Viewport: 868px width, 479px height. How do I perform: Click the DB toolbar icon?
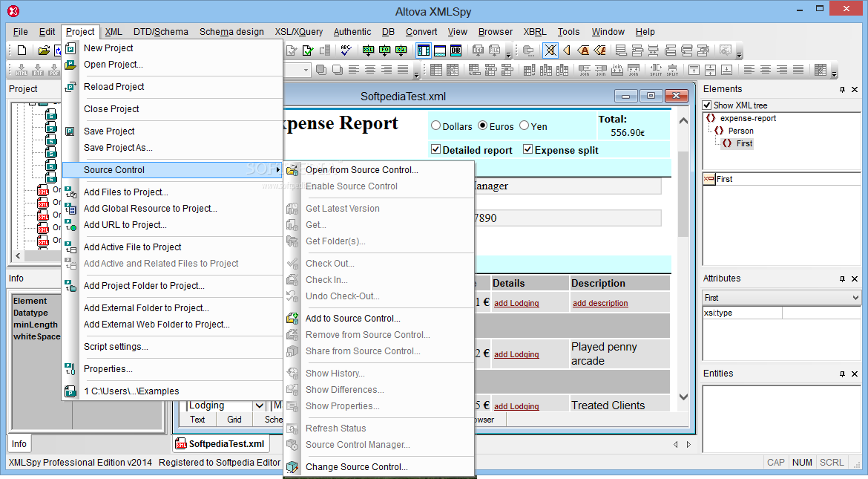[456, 50]
